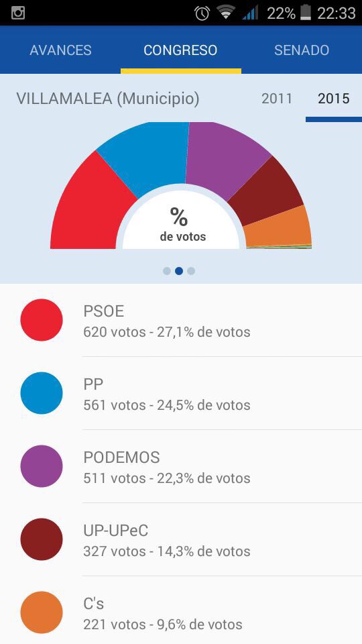Open the SENADO tab

[302, 50]
